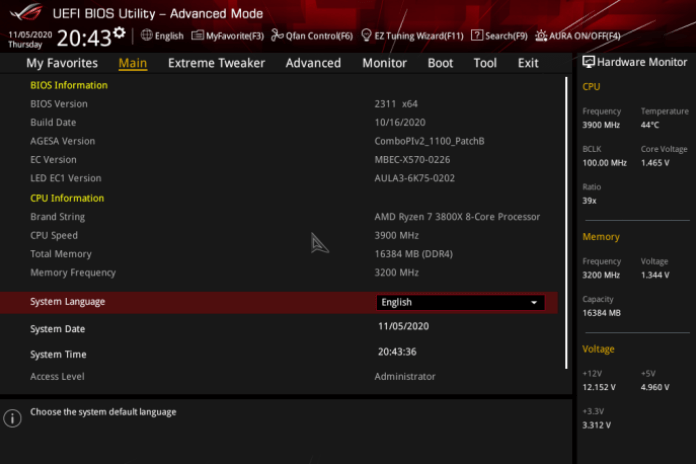Click the EZ Tuning Wizard bulb icon
The height and width of the screenshot is (464, 696).
tap(366, 35)
